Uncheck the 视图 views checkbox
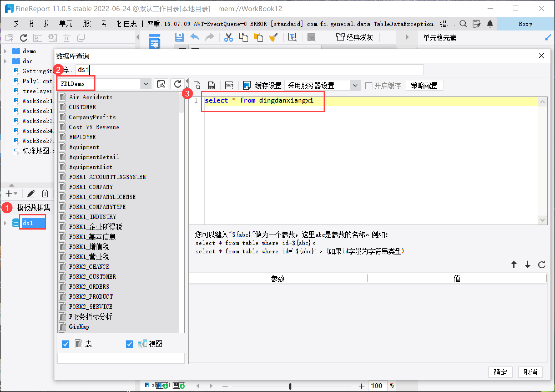The height and width of the screenshot is (392, 555). 130,344
